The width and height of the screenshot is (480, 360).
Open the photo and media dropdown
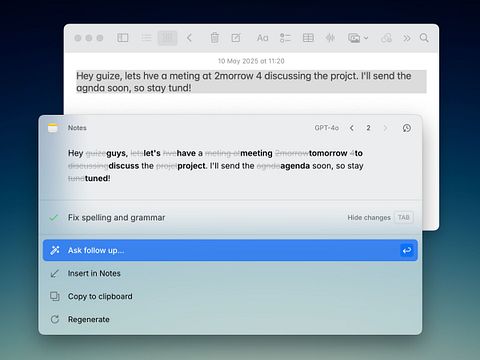click(x=358, y=38)
